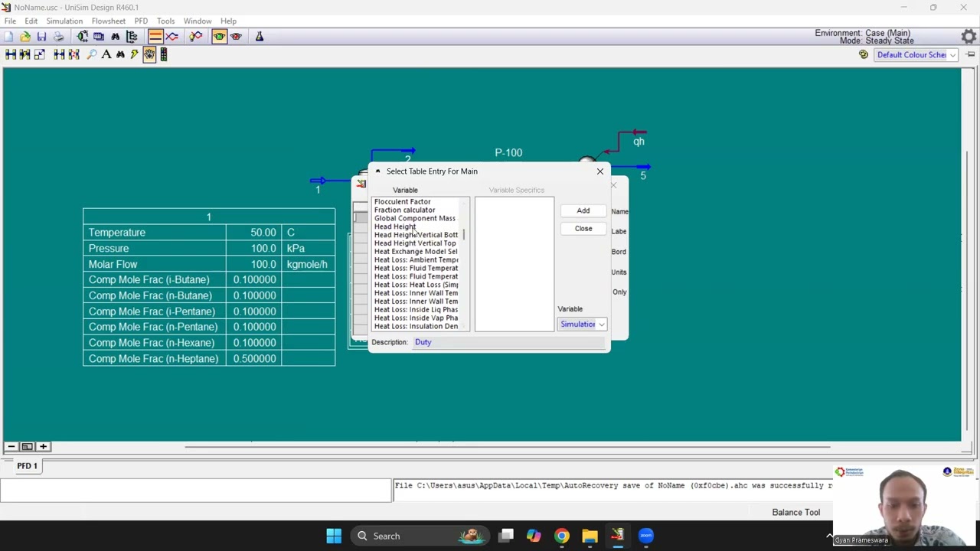Open Zoom from the taskbar

(646, 536)
